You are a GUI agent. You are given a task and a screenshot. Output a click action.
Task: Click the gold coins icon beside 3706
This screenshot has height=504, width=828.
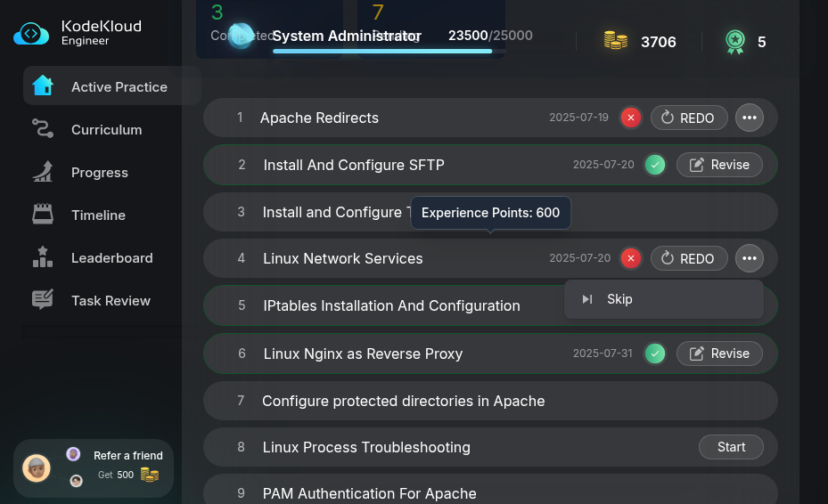click(x=616, y=41)
